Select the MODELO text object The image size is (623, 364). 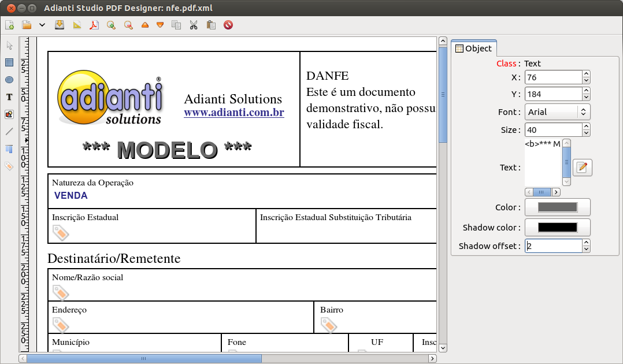167,150
